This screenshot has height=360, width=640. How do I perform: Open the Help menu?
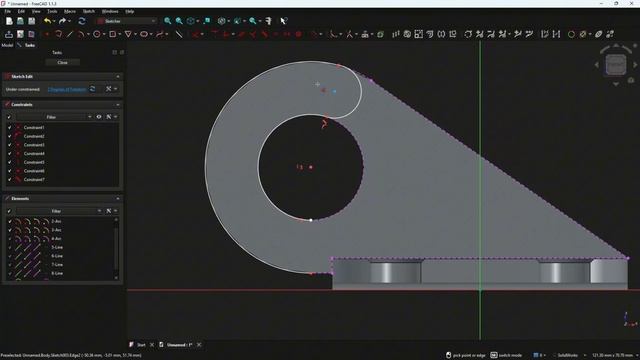coord(129,11)
